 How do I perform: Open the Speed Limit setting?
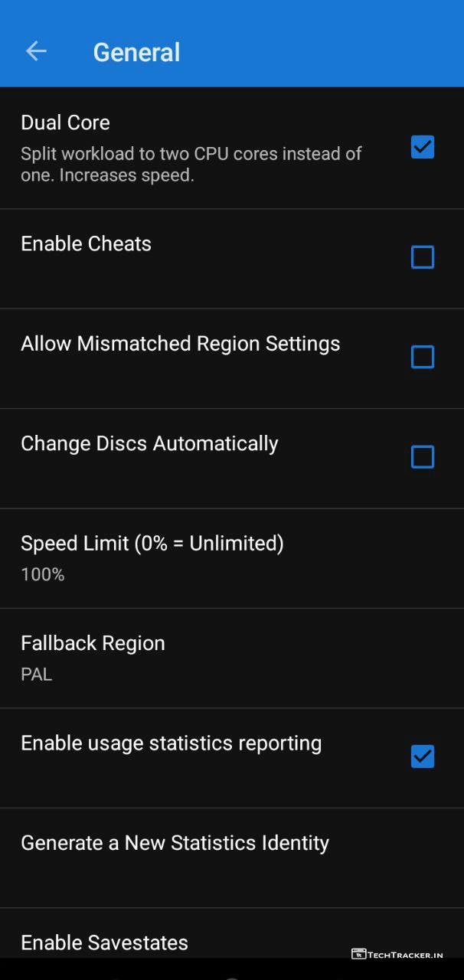coord(152,544)
